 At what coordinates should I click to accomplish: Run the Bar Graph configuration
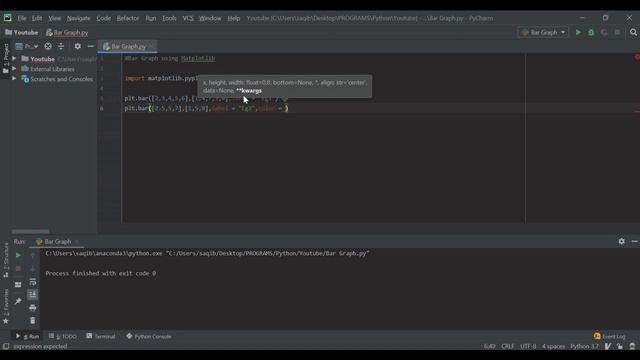pos(578,32)
